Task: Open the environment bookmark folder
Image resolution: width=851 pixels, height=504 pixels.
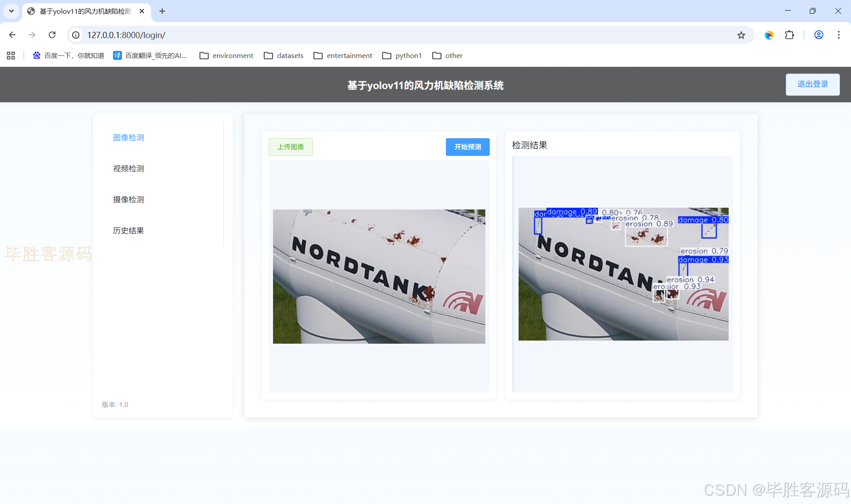Action: click(226, 55)
